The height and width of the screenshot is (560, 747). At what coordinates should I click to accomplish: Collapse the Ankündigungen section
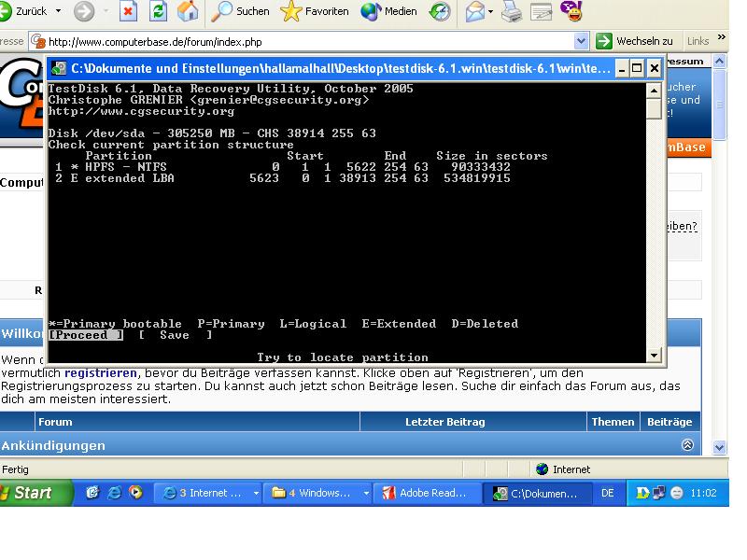[x=687, y=445]
